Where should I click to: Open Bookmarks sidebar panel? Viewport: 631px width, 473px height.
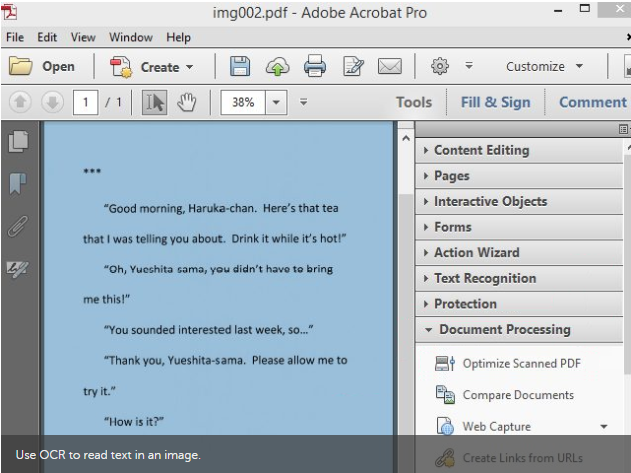point(18,184)
